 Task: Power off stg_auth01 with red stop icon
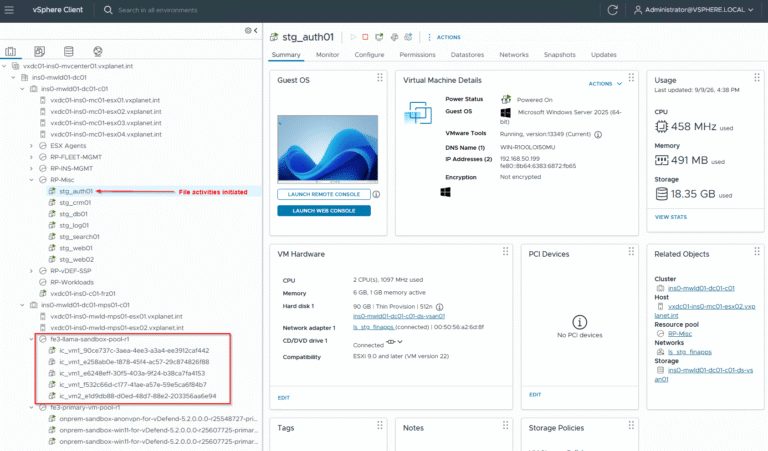coord(365,37)
